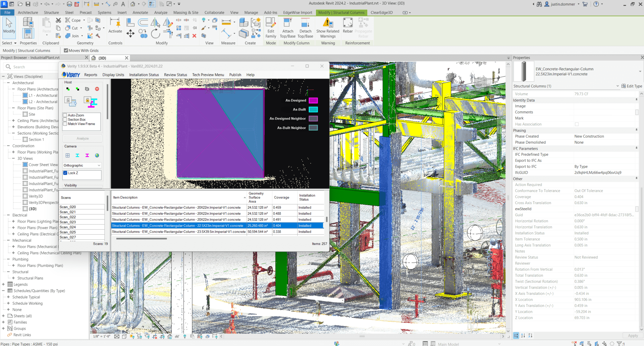The height and width of the screenshot is (346, 644).
Task: Switch to the Architecture ribbon tab
Action: (x=28, y=12)
